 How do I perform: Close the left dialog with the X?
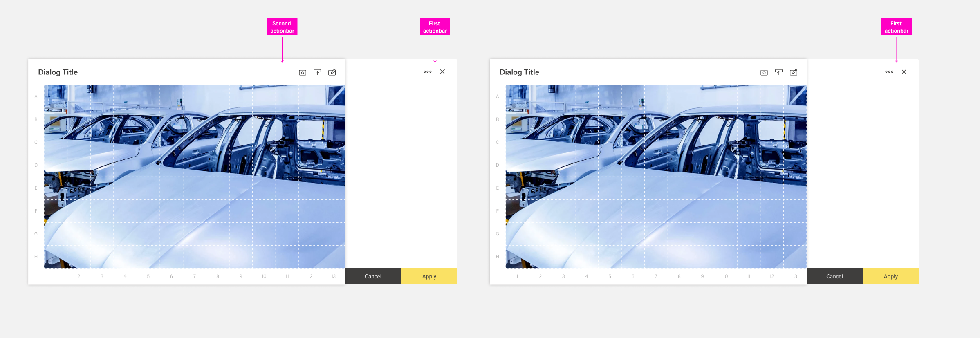(442, 72)
